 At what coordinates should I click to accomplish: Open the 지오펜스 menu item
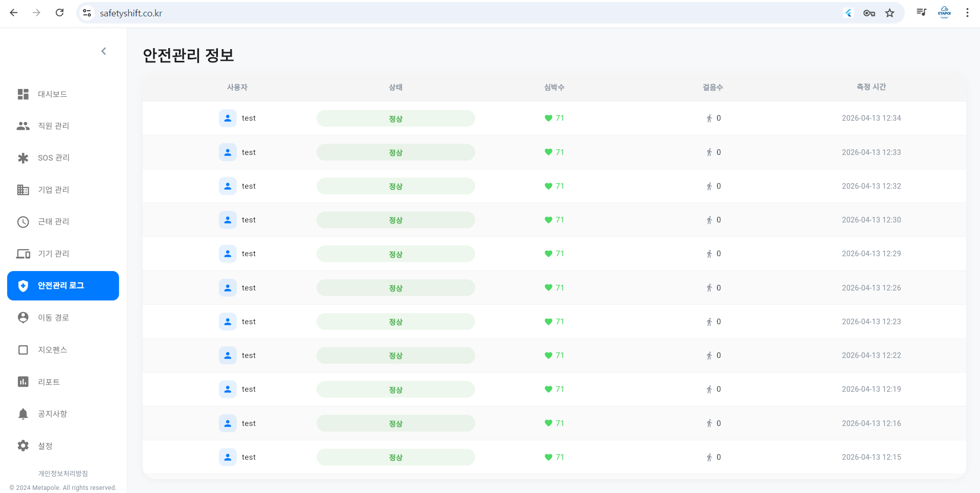tap(52, 350)
